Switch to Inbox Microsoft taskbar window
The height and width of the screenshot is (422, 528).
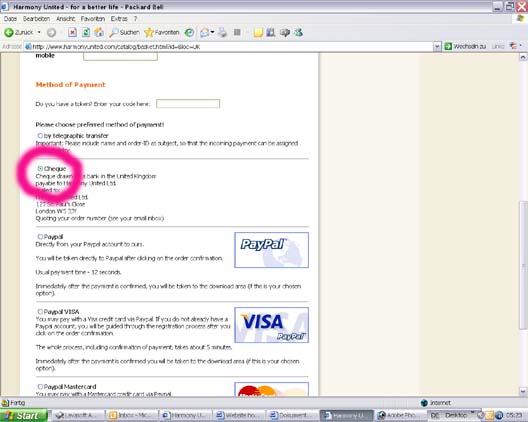[x=132, y=416]
